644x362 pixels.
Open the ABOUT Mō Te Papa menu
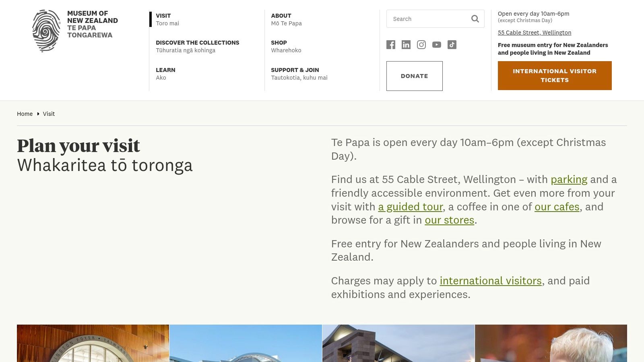click(x=286, y=19)
